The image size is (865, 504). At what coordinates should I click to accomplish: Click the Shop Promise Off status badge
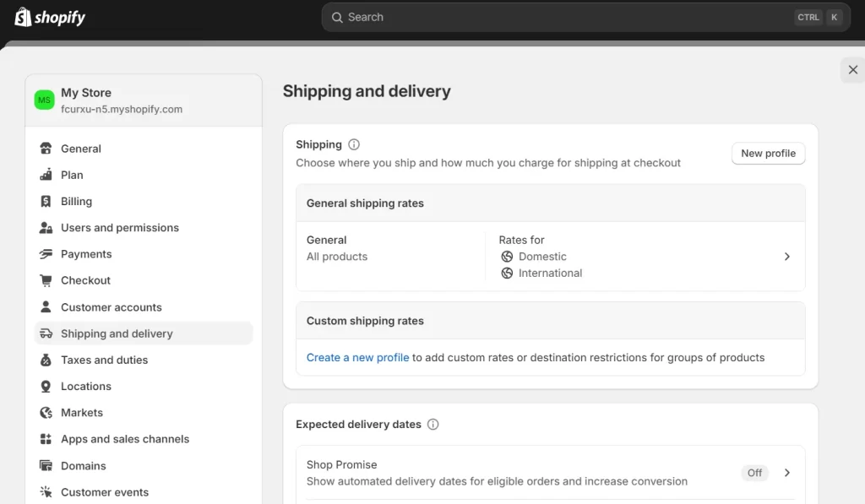click(x=754, y=473)
